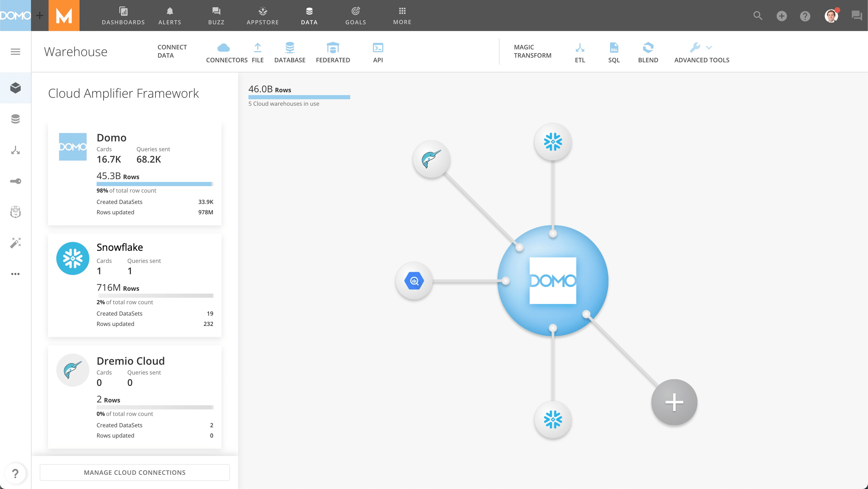The image size is (868, 489).
Task: Open the hamburger sidebar menu
Action: tap(16, 52)
